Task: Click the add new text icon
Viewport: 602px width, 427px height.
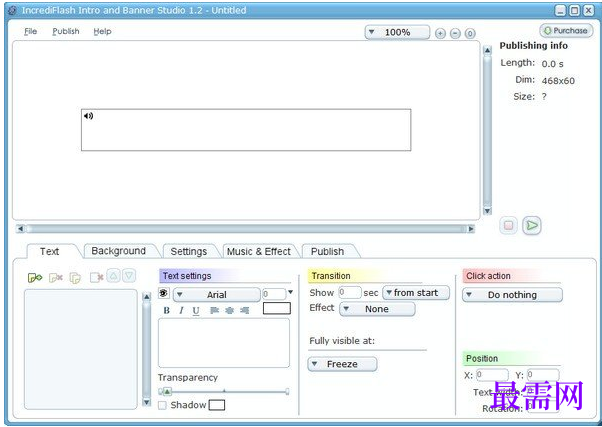Action: (35, 277)
